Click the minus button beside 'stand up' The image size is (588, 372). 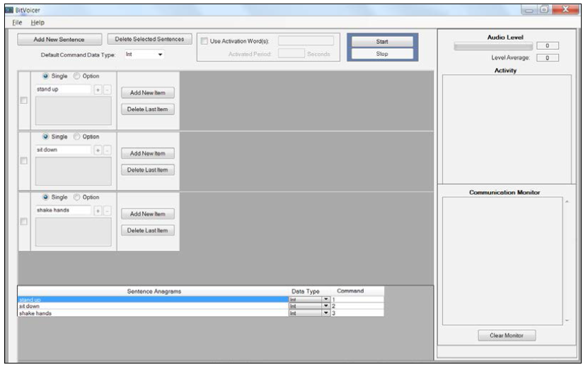pos(108,90)
